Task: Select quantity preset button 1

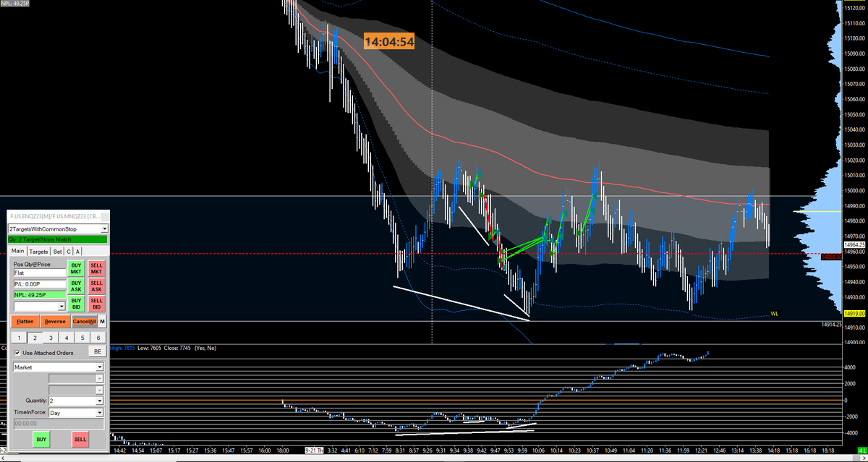Action: (19, 338)
